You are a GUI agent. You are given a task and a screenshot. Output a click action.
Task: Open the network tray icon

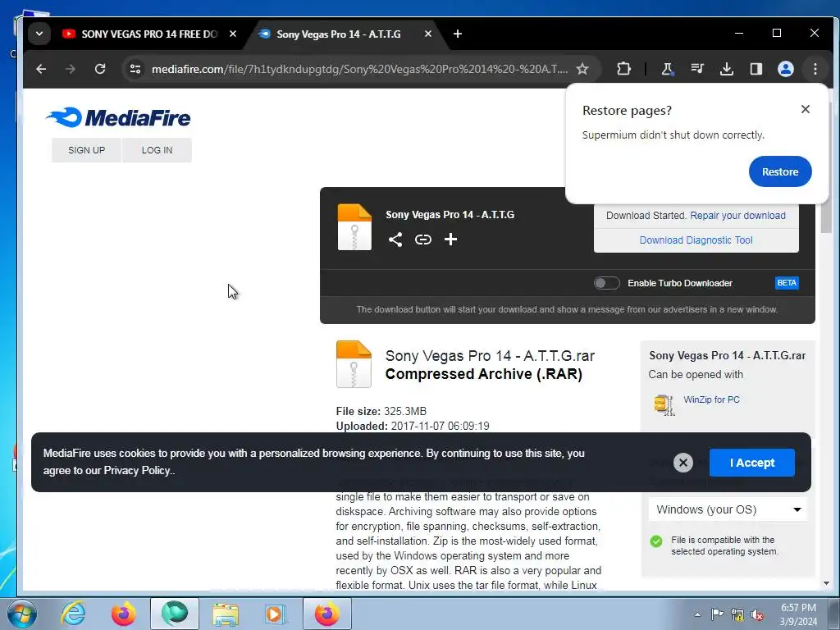pos(737,614)
